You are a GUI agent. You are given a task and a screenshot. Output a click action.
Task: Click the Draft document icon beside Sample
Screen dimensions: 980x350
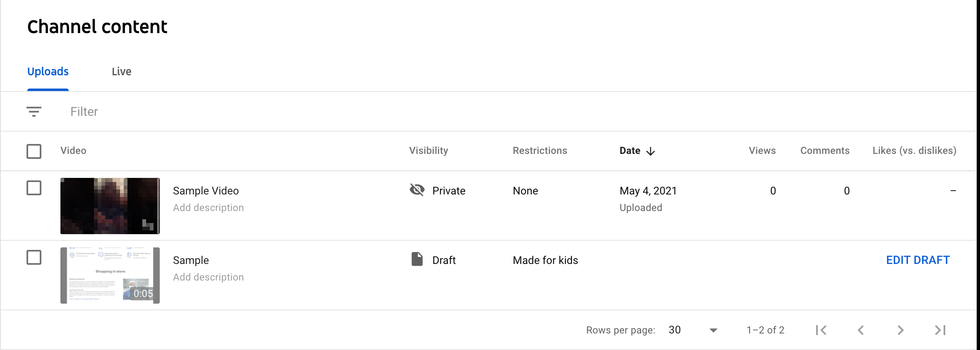click(417, 259)
